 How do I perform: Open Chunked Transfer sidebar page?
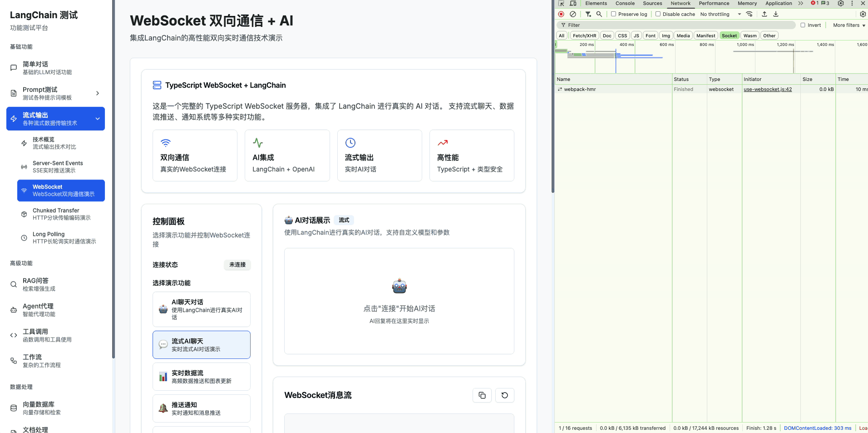[61, 214]
